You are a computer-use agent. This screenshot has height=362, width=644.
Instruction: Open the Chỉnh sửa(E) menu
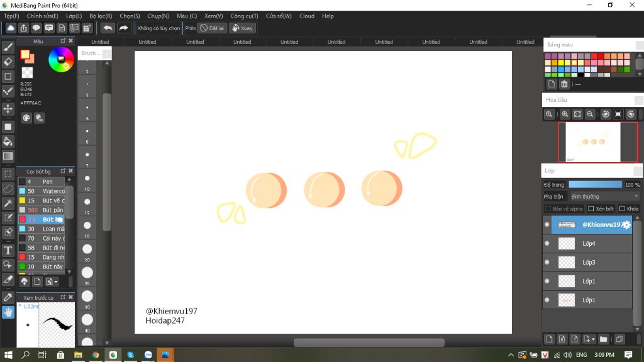click(x=42, y=16)
